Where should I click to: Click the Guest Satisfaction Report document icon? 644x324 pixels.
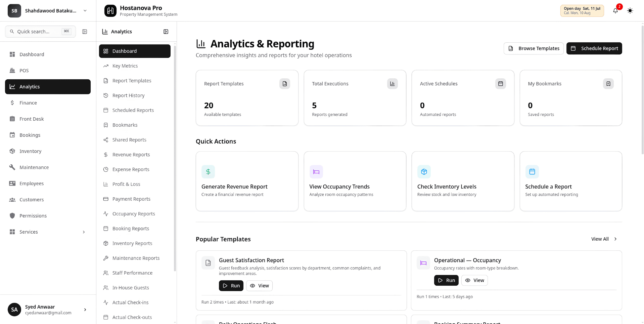(x=208, y=263)
